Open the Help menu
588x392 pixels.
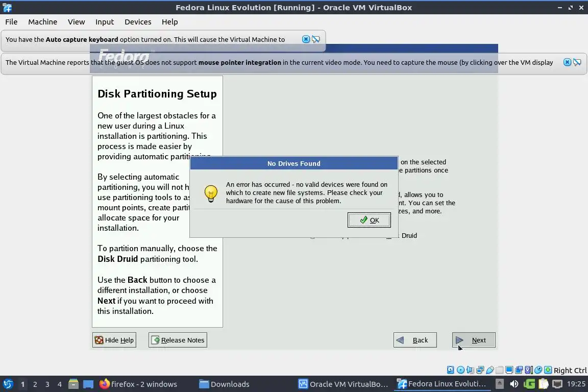pyautogui.click(x=170, y=22)
